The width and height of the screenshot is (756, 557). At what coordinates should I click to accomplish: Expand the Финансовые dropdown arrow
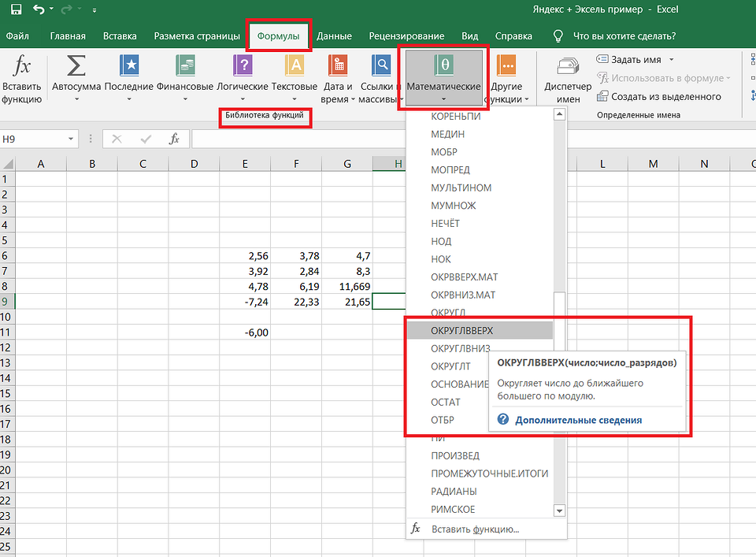[185, 99]
